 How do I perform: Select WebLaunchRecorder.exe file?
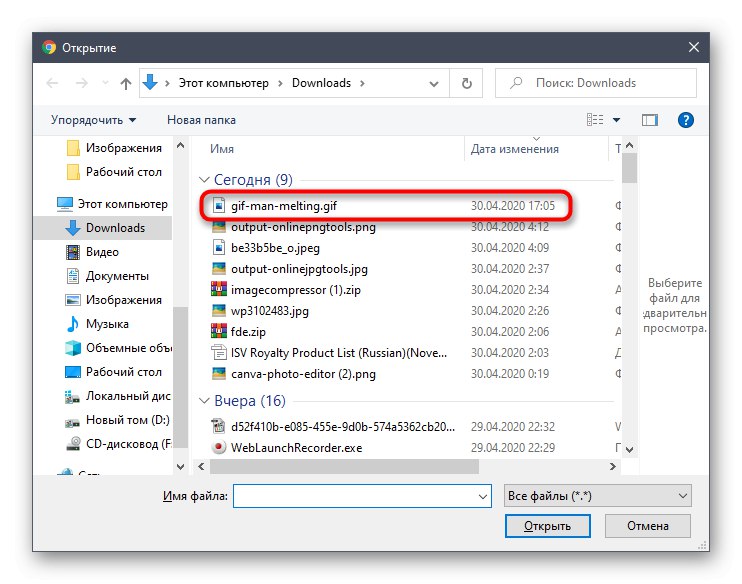coord(297,448)
